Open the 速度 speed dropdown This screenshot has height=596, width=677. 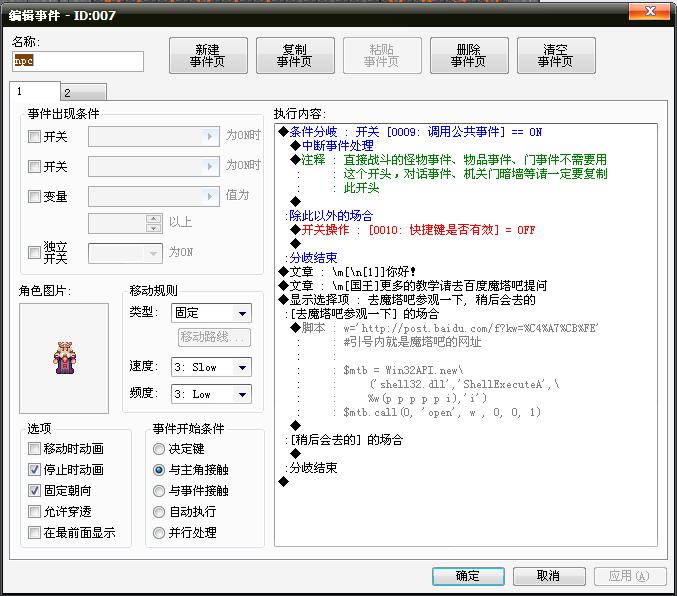click(x=211, y=368)
